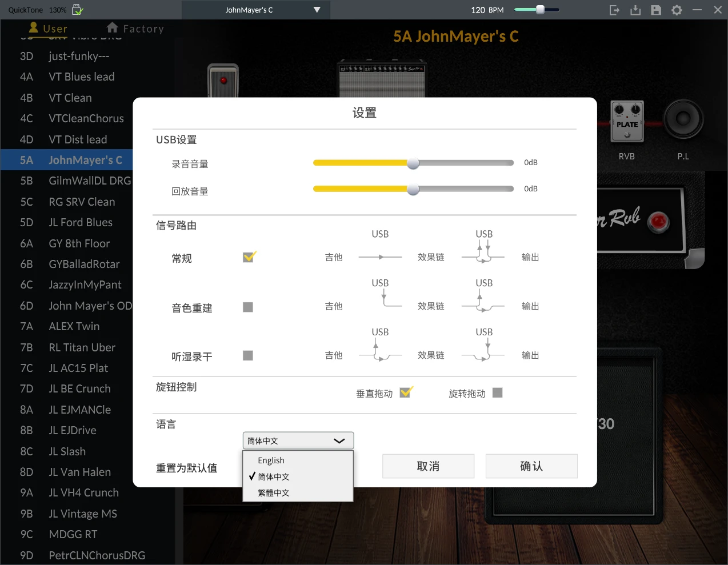Select preset 7B RL Titan Uber
Screen dimensions: 728x565
click(67, 347)
